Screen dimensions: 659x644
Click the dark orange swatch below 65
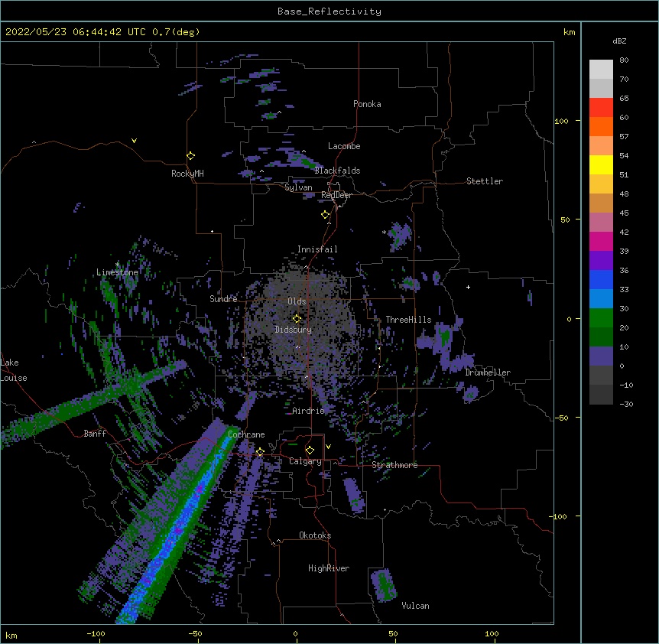[x=601, y=126]
